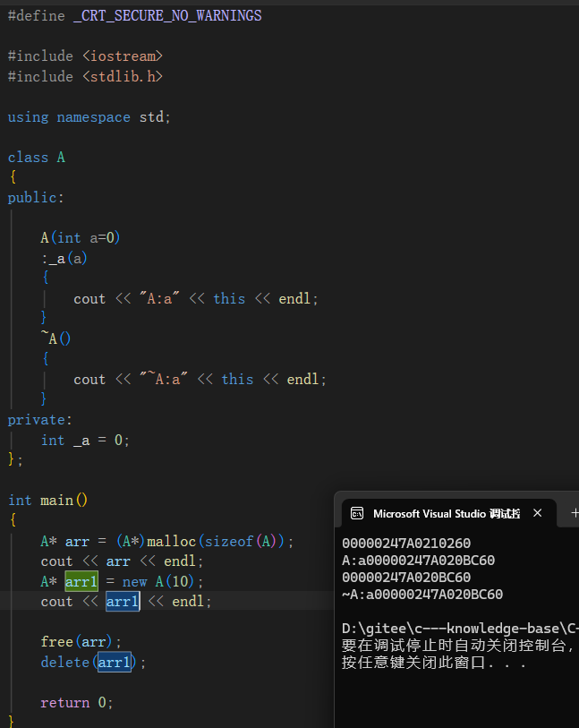Click the "A:a" string in constructor

point(159,298)
